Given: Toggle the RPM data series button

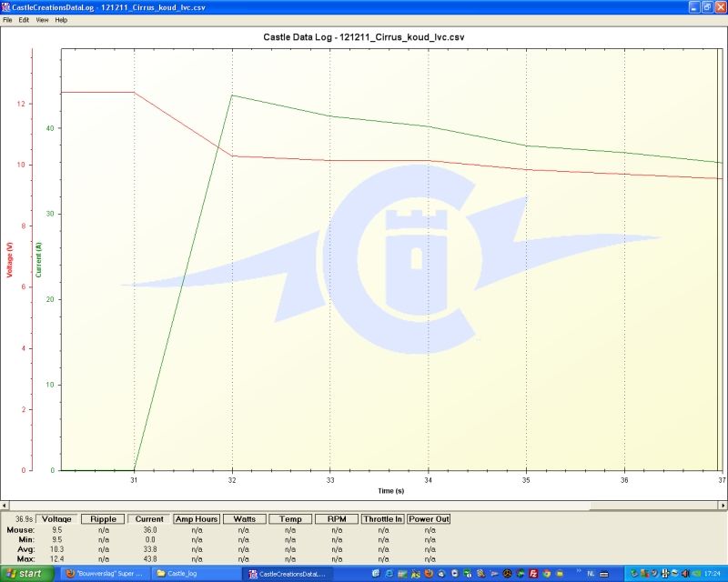Looking at the screenshot, I should pos(337,519).
